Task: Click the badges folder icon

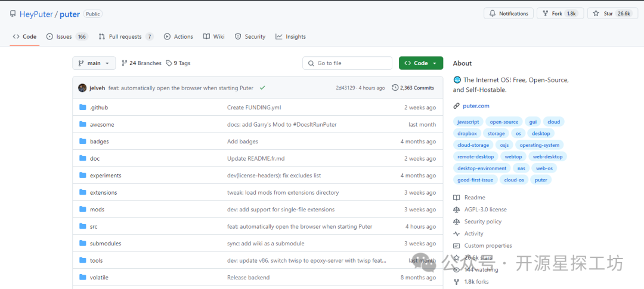Action: [82, 142]
